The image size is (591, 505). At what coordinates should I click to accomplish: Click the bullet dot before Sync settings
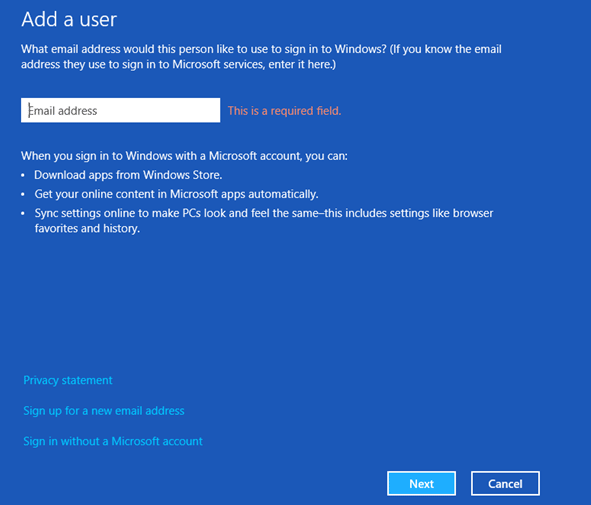(x=23, y=214)
